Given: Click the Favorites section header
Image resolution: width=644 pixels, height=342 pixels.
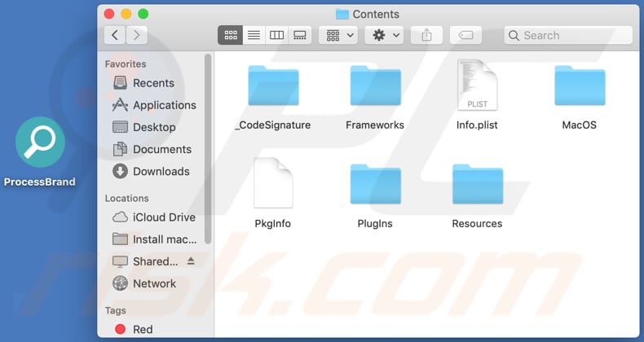Looking at the screenshot, I should [126, 64].
